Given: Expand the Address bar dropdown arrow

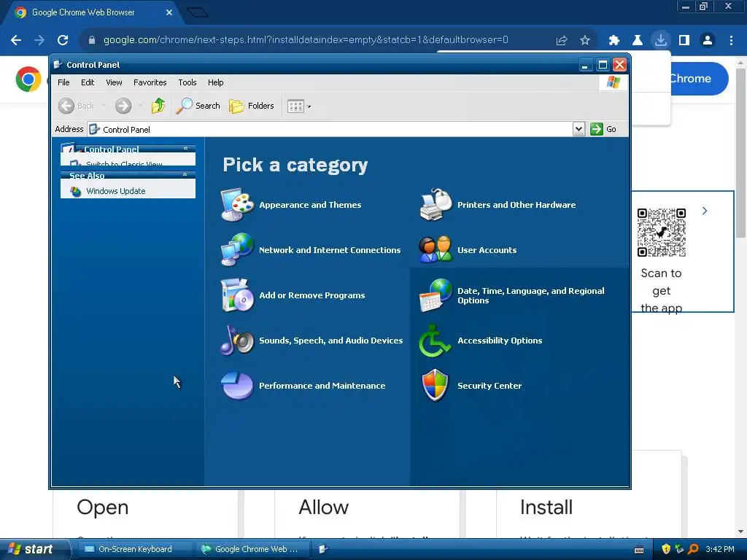Looking at the screenshot, I should click(578, 129).
